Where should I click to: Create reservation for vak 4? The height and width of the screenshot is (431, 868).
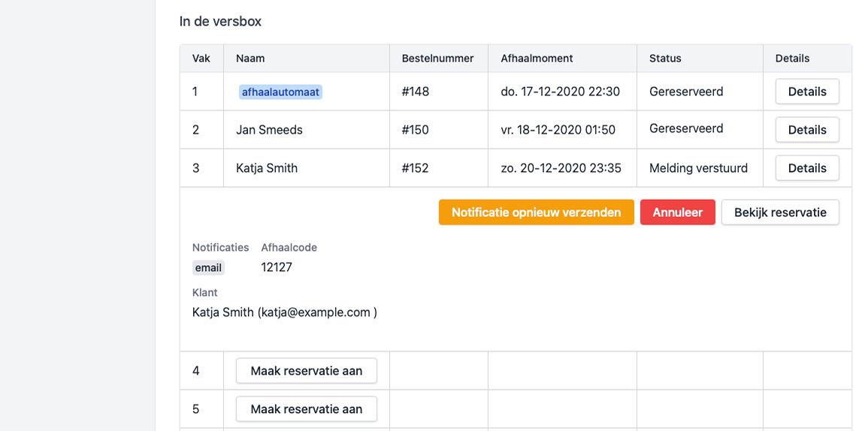(306, 371)
